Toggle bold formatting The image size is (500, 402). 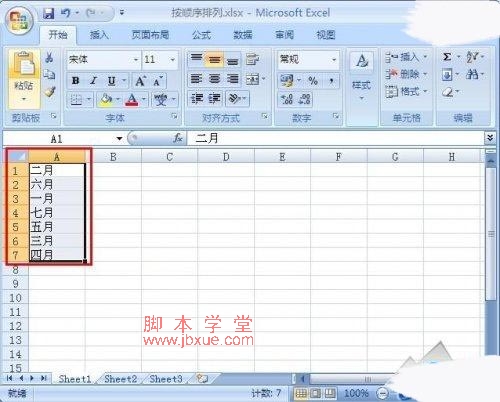tap(76, 81)
